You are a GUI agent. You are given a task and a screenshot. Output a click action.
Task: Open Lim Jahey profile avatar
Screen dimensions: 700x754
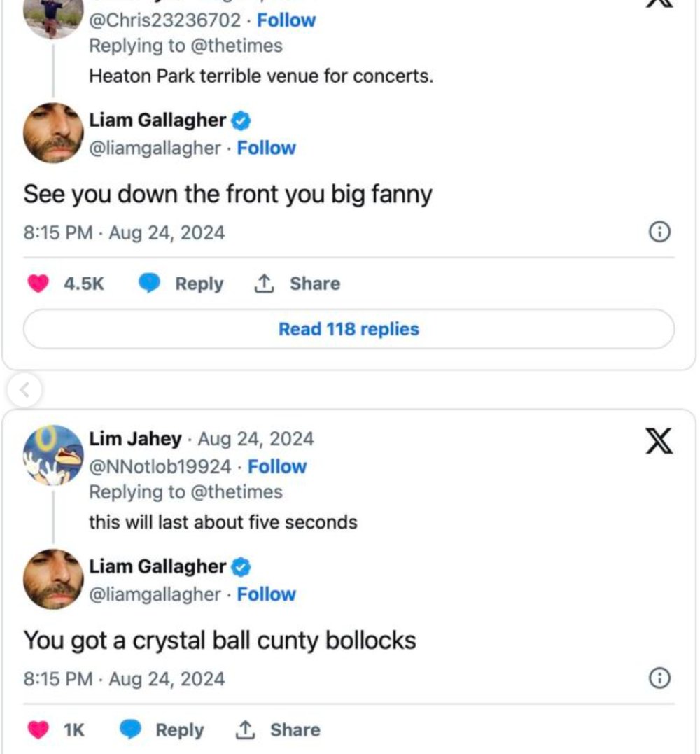pos(53,455)
